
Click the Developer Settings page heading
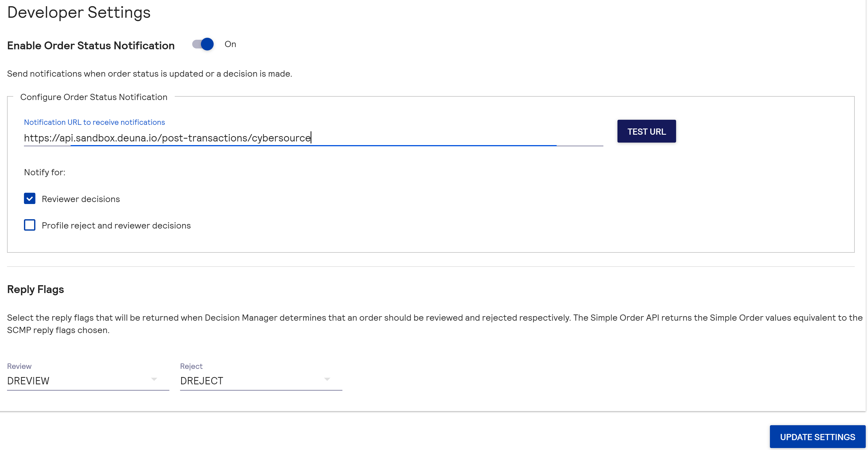click(79, 12)
